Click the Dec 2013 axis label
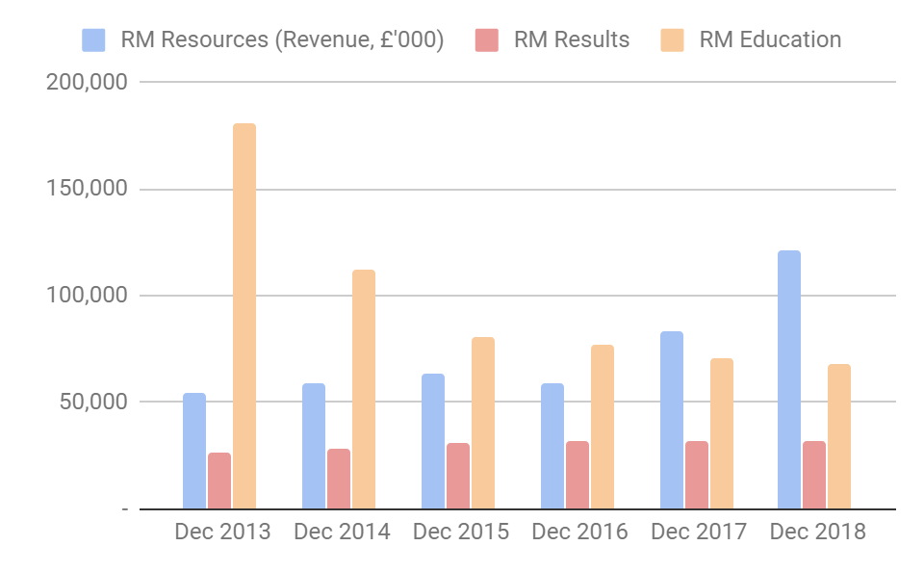The width and height of the screenshot is (924, 572). (x=222, y=532)
